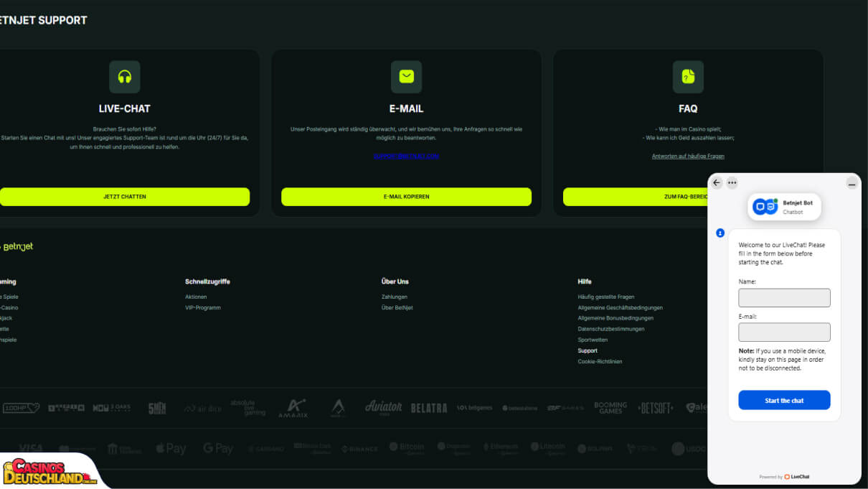Image resolution: width=868 pixels, height=489 pixels.
Task: Click the Belatra provider logo
Action: 429,408
